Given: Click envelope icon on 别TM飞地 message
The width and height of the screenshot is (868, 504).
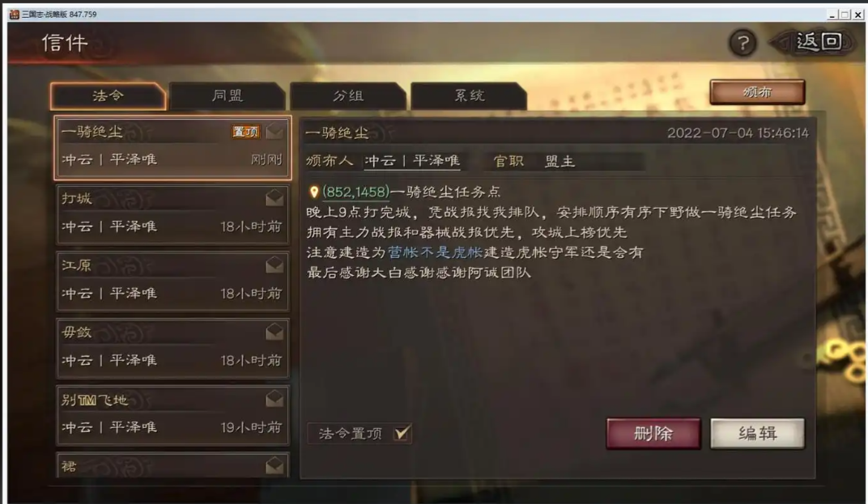Looking at the screenshot, I should point(274,399).
